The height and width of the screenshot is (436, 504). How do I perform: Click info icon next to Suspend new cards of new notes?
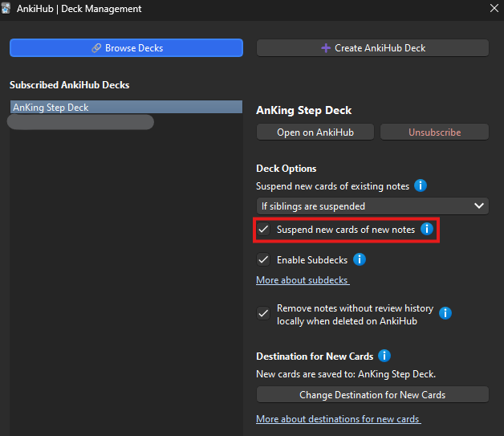pyautogui.click(x=427, y=229)
